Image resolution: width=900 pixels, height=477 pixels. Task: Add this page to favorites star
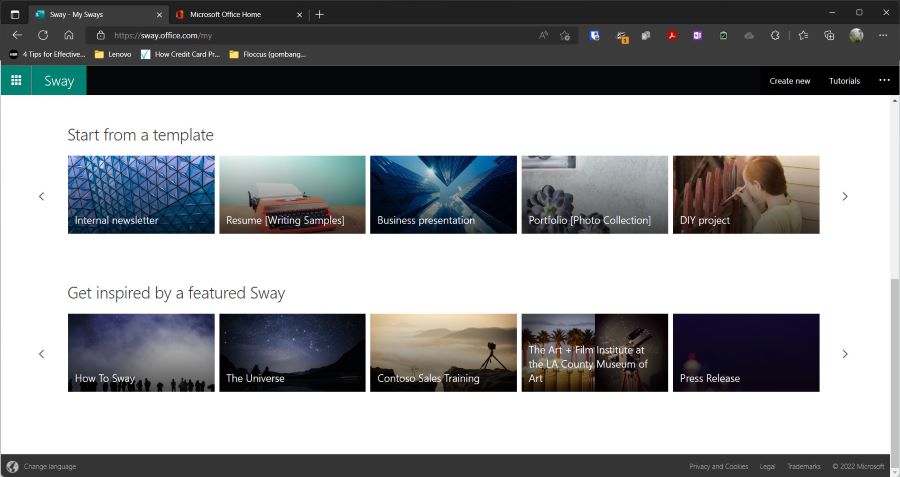click(565, 36)
